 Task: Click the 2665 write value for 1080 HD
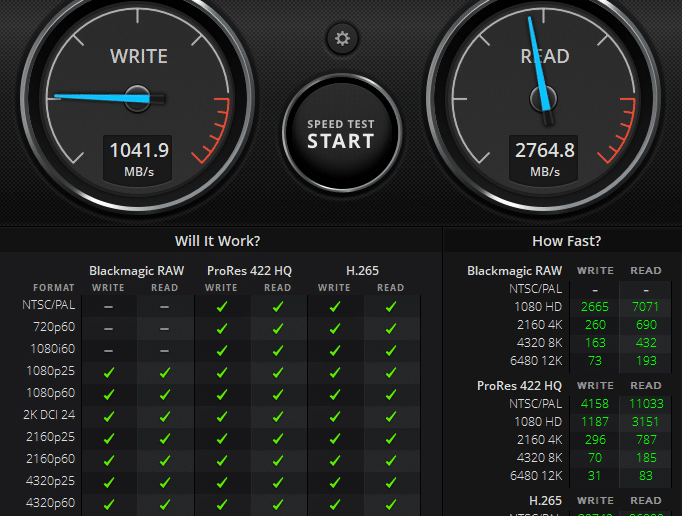595,307
